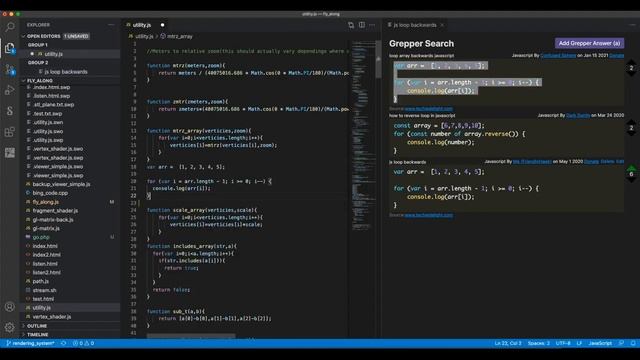The height and width of the screenshot is (360, 640).
Task: Click the open changes icon in editor toolbar
Action: coord(351,25)
